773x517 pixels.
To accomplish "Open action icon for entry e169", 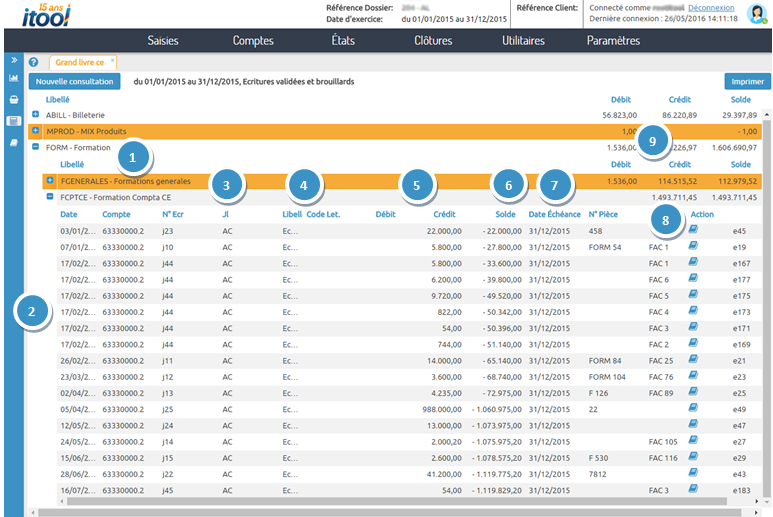I will click(693, 343).
